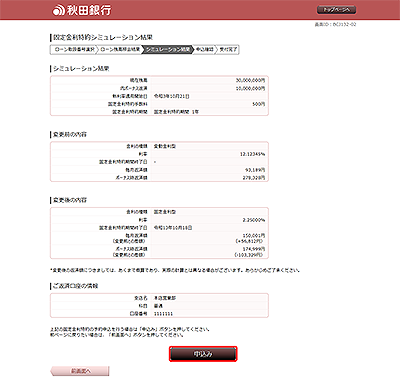Click the bonus repayment 174,999円
Image resolution: width=400 pixels, height=388 pixels.
pyautogui.click(x=254, y=249)
